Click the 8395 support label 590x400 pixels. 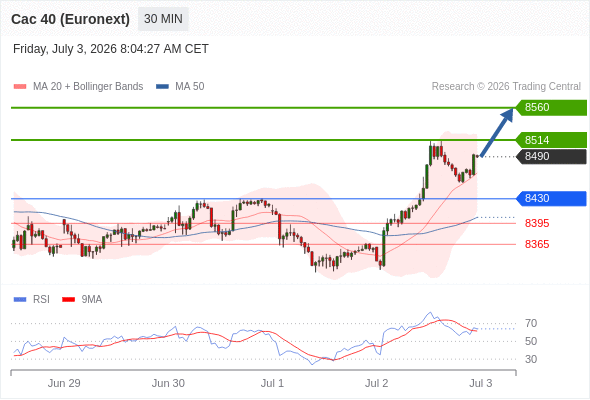tap(537, 224)
